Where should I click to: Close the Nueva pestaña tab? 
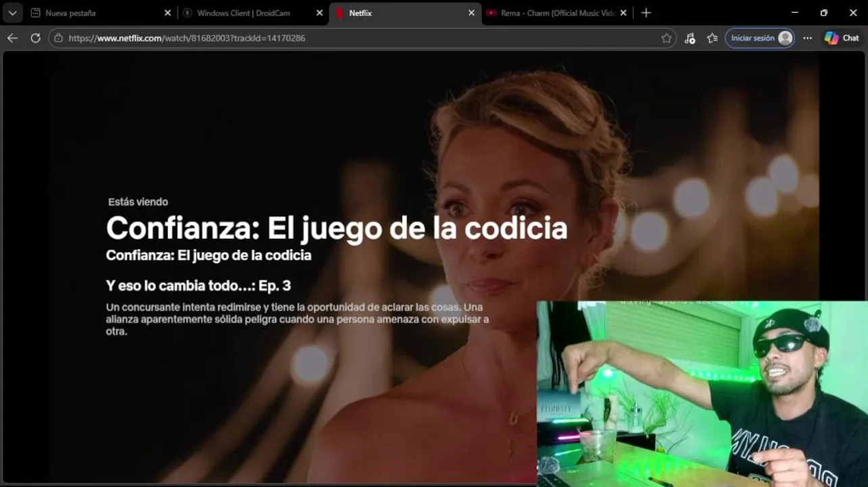(x=168, y=13)
